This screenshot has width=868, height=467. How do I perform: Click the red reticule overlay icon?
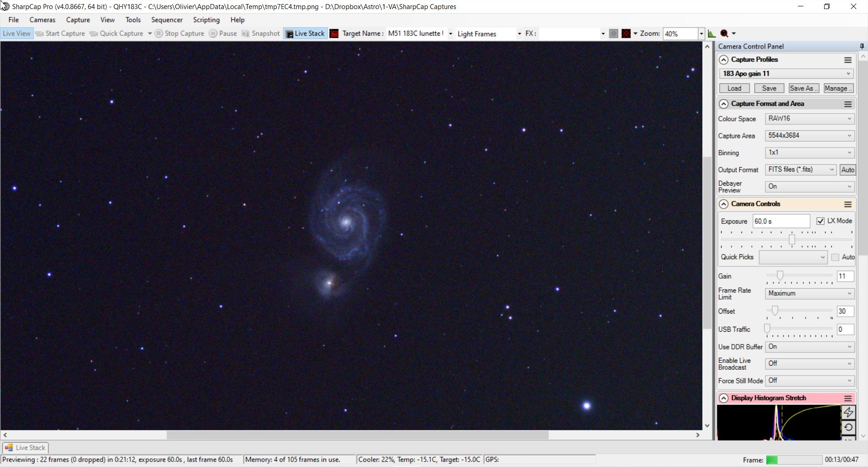626,33
